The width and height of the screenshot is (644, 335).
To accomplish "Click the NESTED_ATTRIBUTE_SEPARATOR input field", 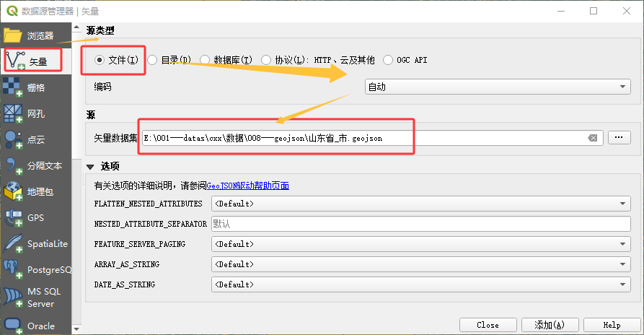I will pyautogui.click(x=421, y=224).
